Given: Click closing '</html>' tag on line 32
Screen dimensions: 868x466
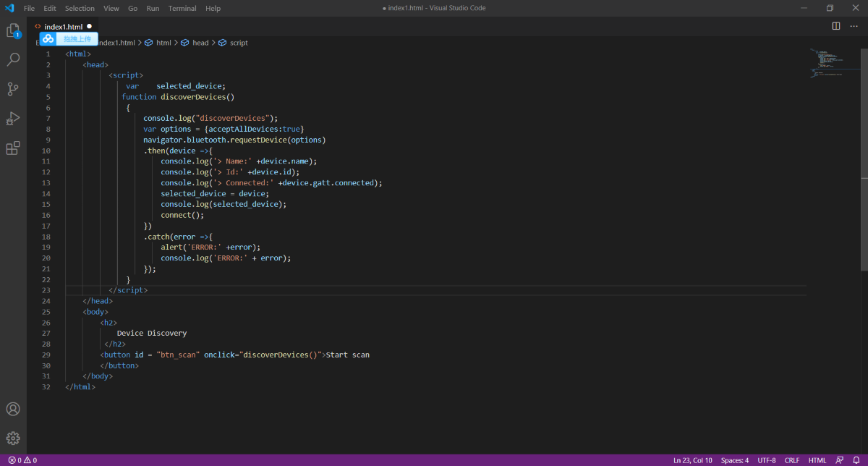Looking at the screenshot, I should (x=80, y=387).
